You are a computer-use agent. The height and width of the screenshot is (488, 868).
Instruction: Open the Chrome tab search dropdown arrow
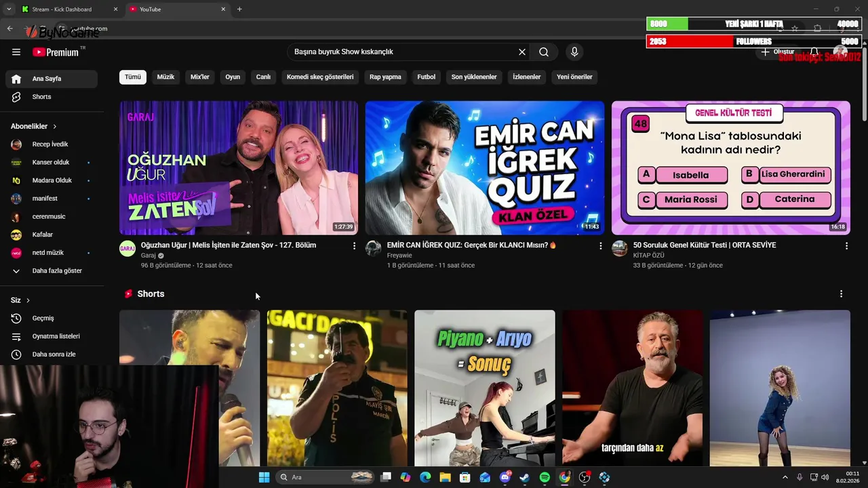click(8, 9)
